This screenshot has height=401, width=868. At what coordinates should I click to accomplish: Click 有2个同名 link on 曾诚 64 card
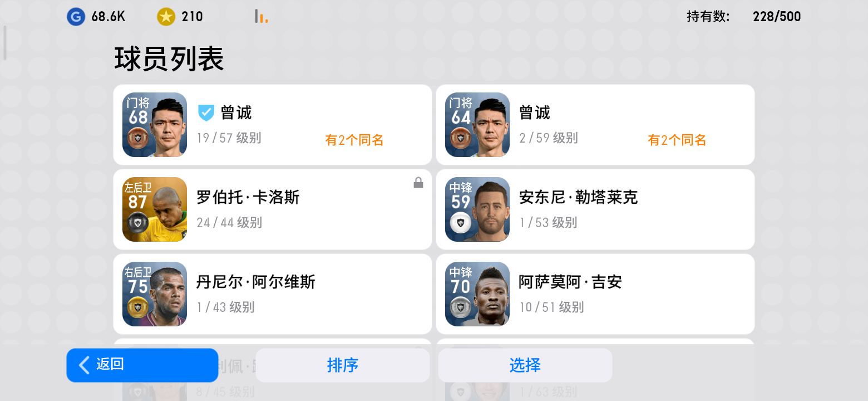click(x=677, y=140)
